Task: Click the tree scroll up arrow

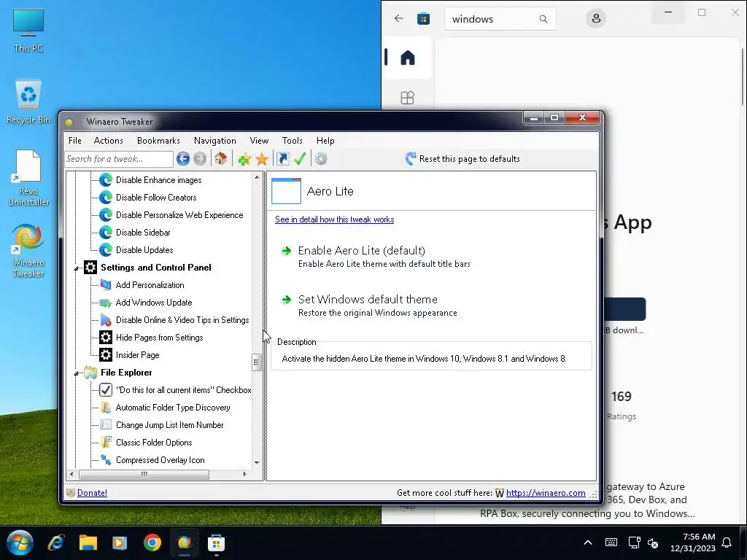Action: 257,177
